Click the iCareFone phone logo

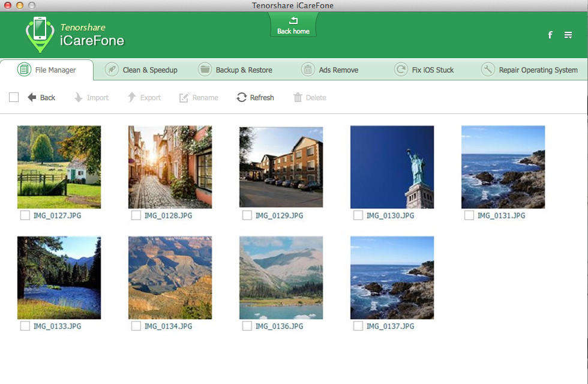[x=40, y=34]
